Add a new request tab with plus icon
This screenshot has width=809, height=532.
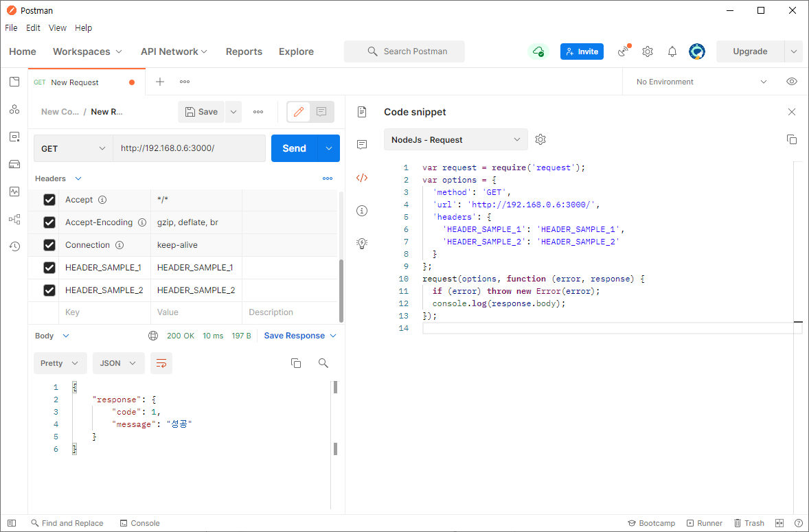point(160,82)
